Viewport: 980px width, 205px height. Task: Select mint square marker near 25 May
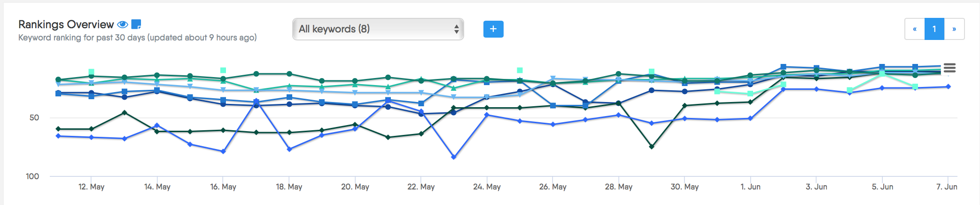520,71
